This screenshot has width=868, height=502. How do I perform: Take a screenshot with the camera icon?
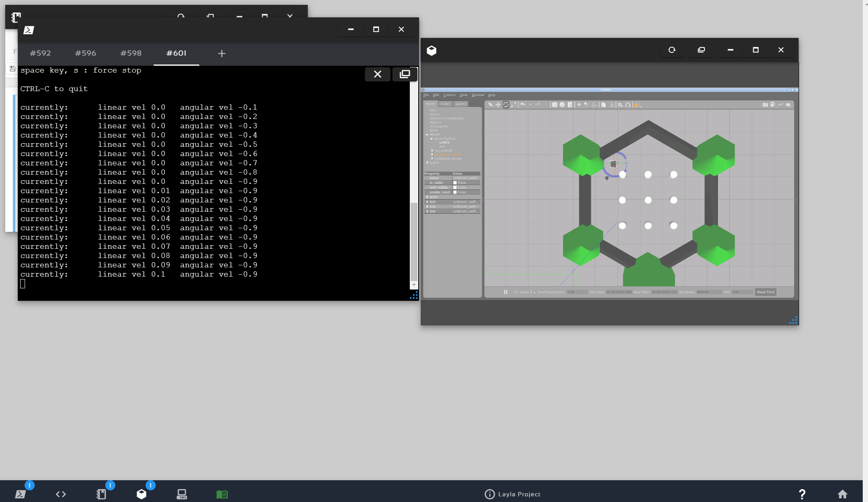pos(765,104)
